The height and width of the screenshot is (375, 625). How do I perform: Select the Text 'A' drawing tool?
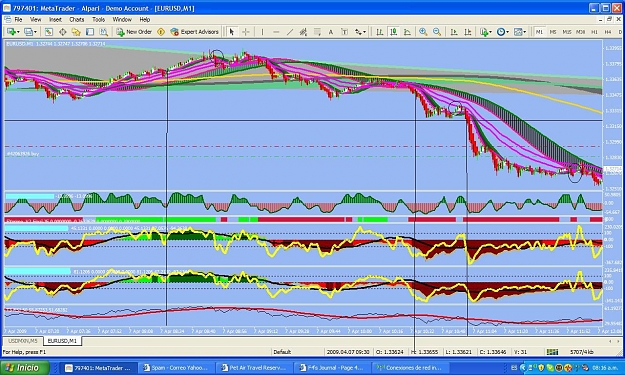[330, 32]
